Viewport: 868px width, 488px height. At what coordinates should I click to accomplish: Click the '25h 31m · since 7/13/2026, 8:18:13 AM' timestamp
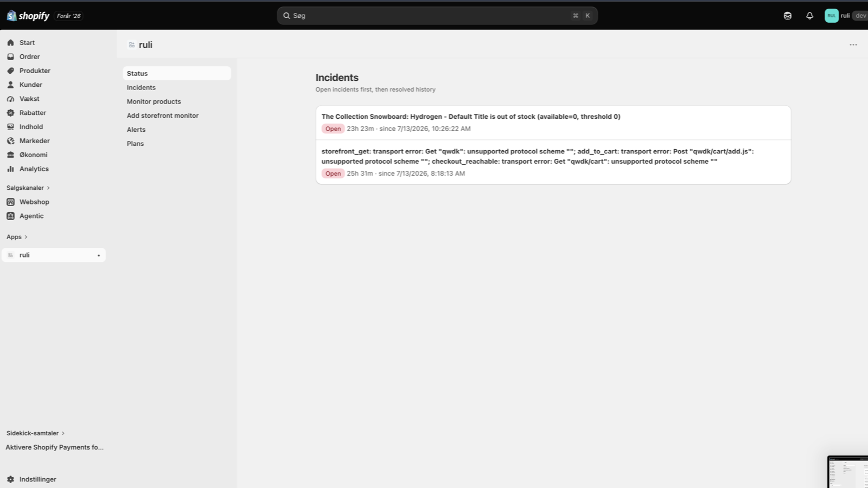tap(406, 174)
